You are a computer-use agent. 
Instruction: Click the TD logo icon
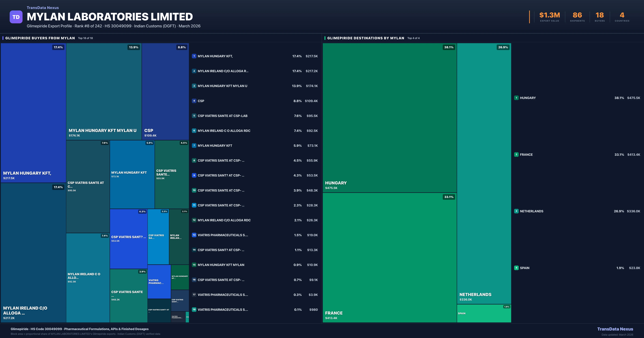tap(16, 17)
